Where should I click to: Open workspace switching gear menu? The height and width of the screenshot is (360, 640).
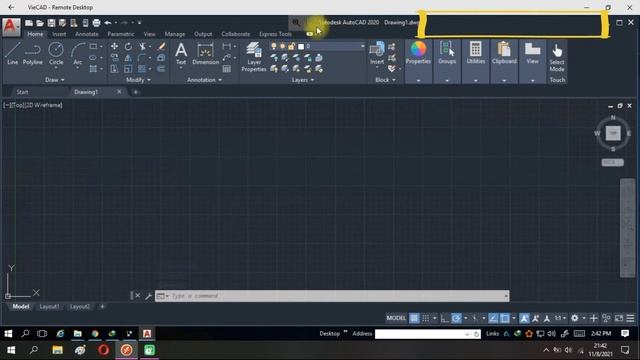tap(575, 318)
